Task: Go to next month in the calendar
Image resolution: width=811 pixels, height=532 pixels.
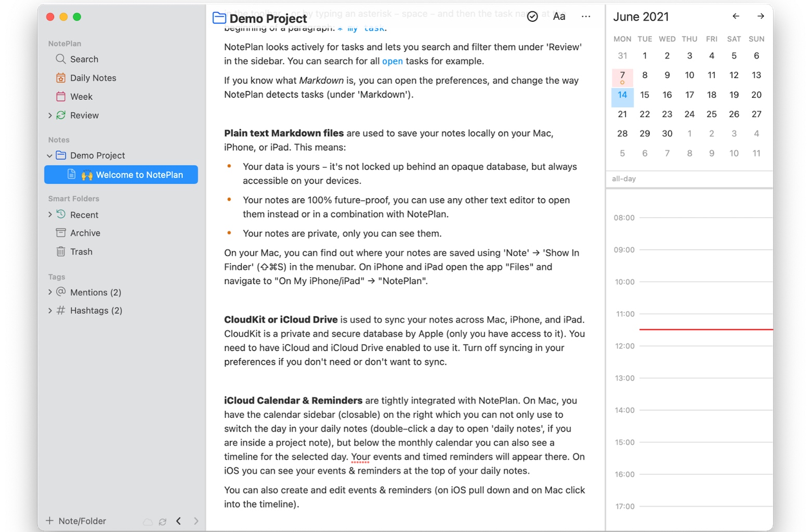Action: (x=760, y=17)
